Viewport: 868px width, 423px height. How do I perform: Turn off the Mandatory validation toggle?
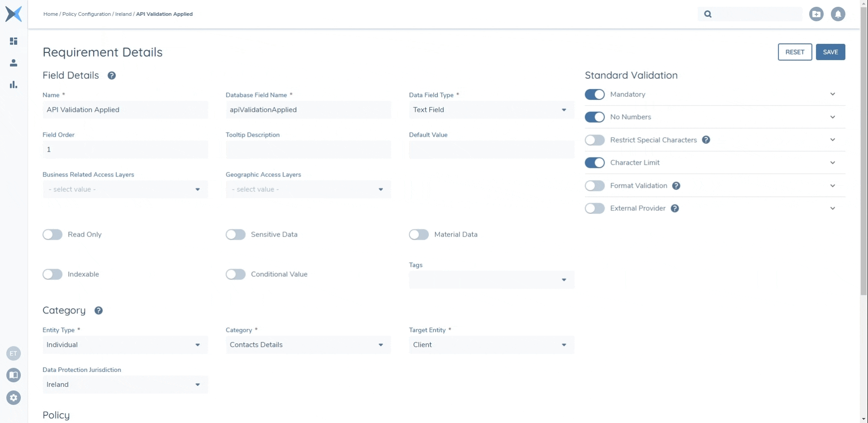click(x=595, y=94)
